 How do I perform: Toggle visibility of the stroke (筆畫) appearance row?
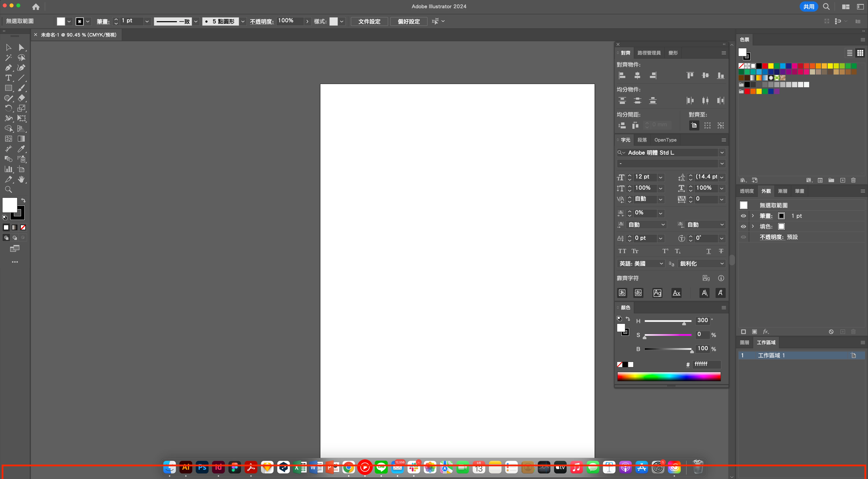point(743,216)
